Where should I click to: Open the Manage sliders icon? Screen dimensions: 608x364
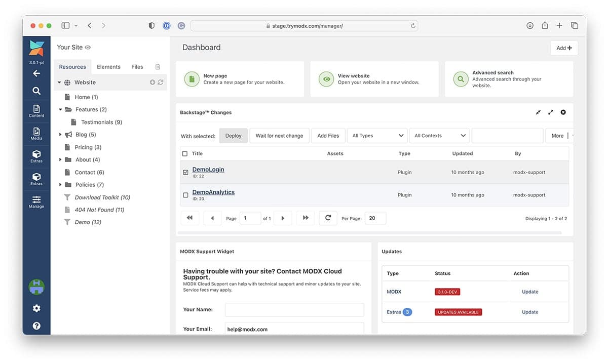[36, 201]
